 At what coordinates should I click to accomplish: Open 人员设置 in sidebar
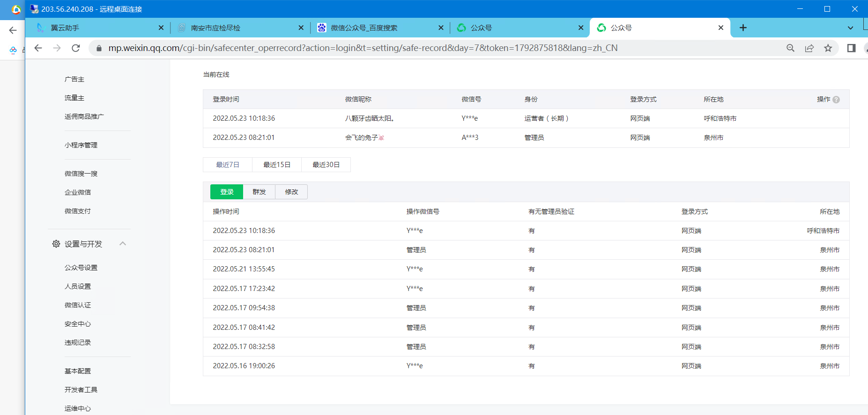[x=78, y=286]
